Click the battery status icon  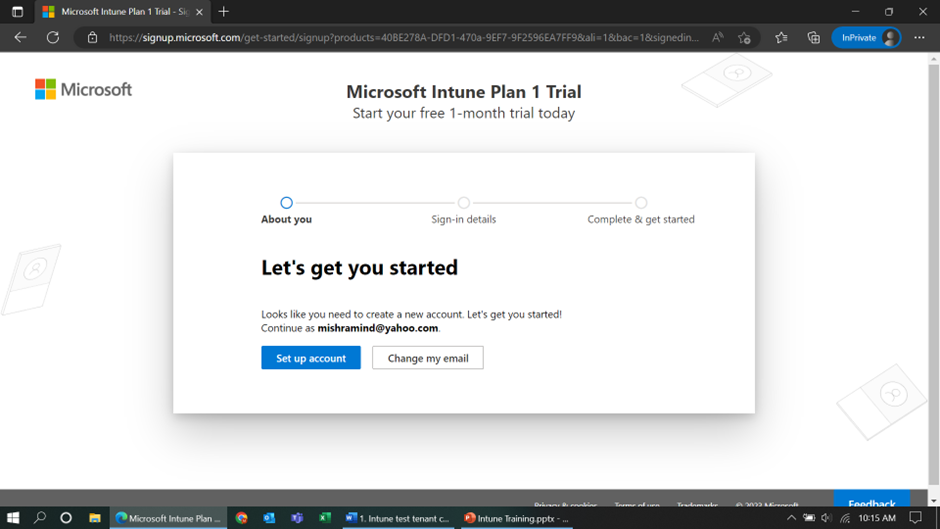click(x=809, y=518)
